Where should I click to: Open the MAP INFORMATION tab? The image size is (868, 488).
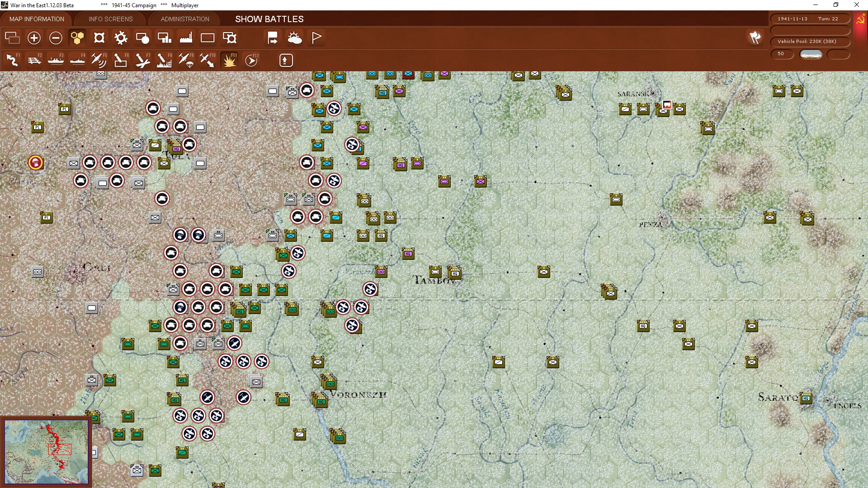(x=37, y=19)
